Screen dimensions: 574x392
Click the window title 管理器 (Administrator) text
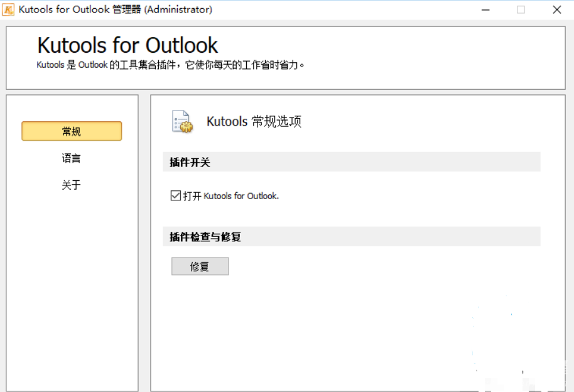coord(162,9)
